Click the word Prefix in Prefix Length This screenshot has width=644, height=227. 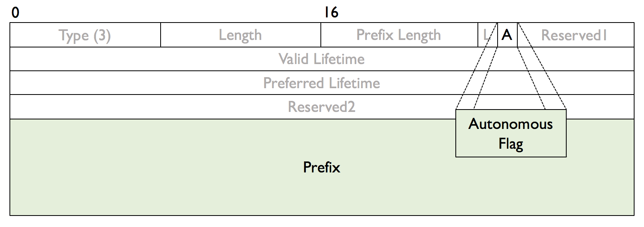375,35
